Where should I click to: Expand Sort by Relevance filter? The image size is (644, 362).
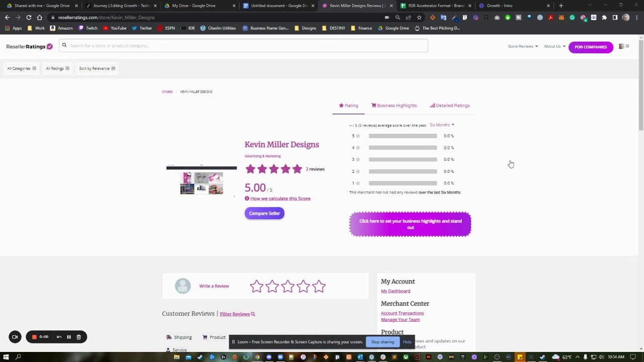click(97, 68)
